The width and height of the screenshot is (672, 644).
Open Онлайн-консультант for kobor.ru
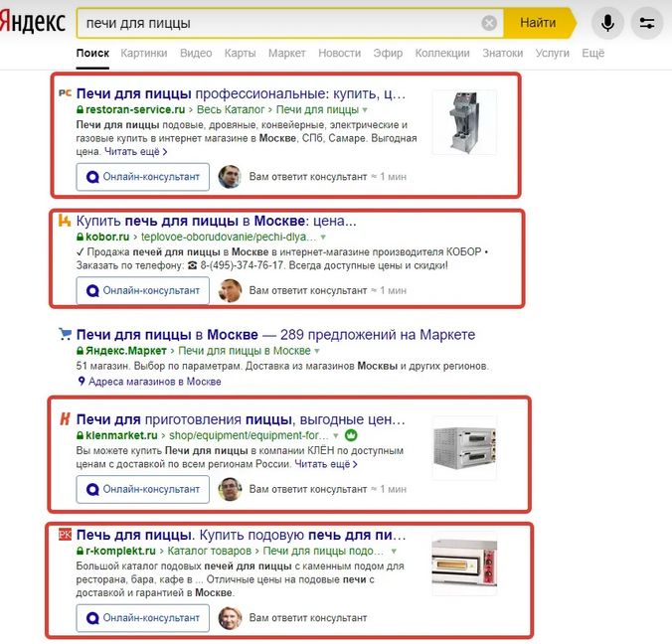point(143,290)
